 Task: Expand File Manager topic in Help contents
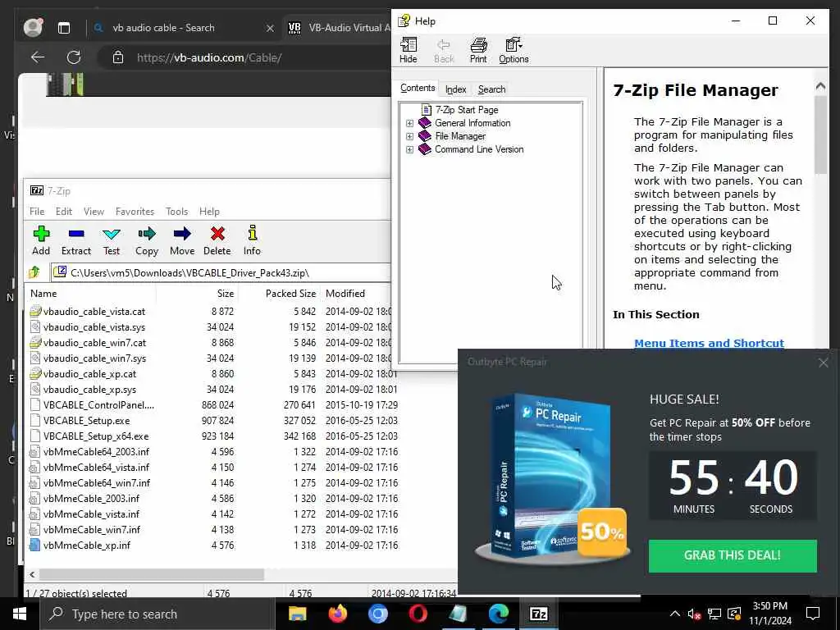point(410,136)
